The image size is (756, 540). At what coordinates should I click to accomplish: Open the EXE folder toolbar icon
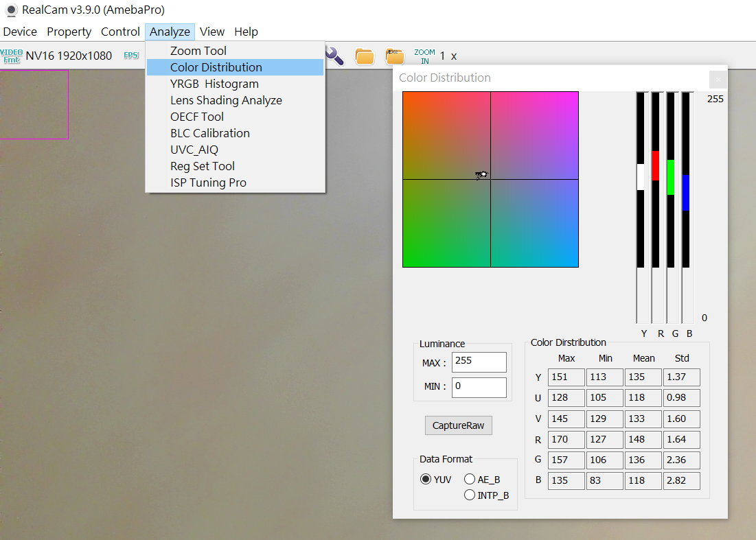click(x=395, y=56)
